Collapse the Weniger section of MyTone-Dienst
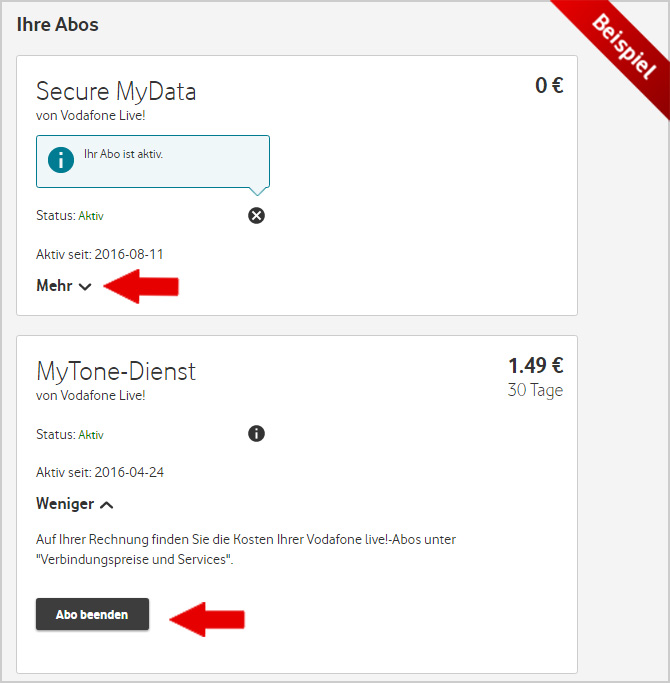 point(75,504)
